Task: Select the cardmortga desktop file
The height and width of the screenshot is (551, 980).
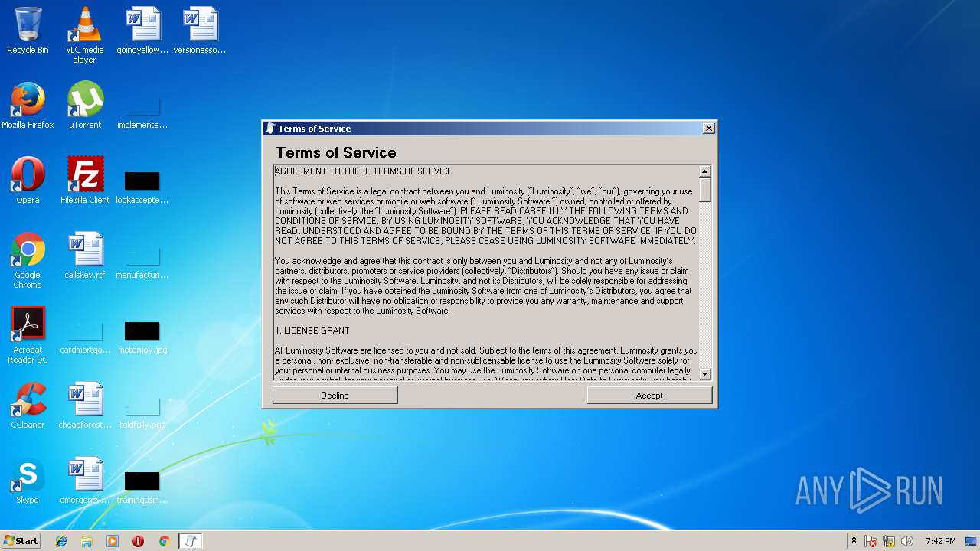Action: [x=85, y=337]
